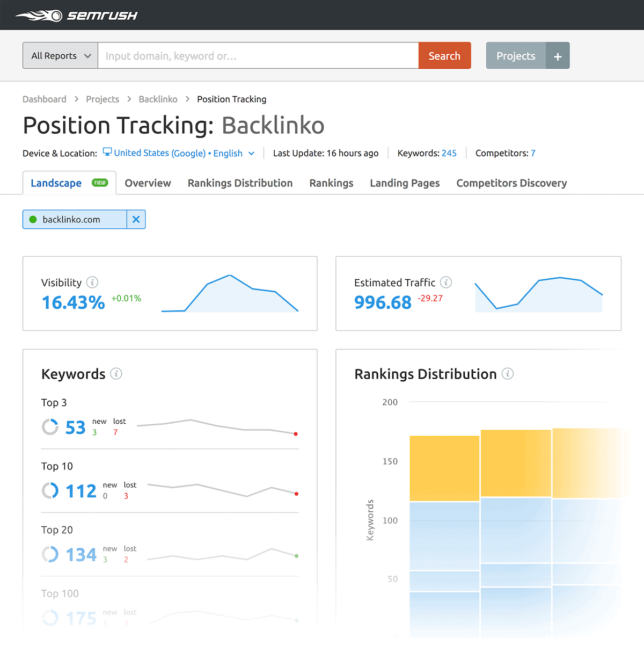Click the Top 3 trend line
This screenshot has width=644, height=652.
point(217,427)
